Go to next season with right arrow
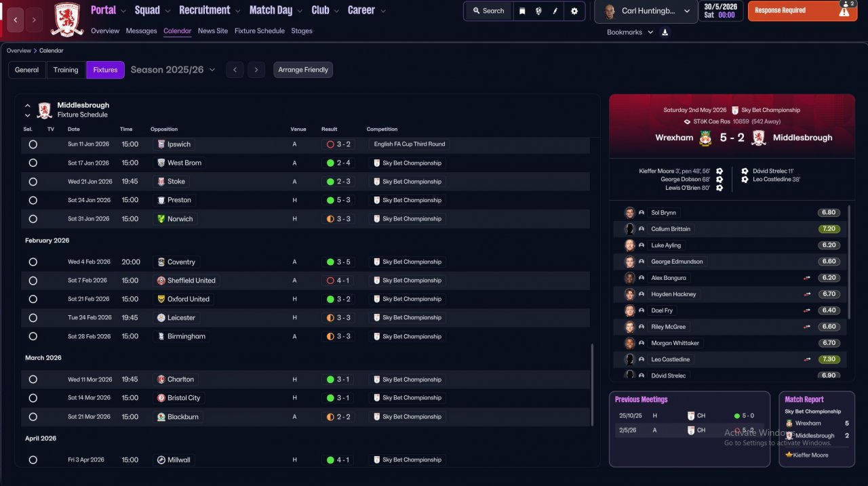 [x=256, y=70]
